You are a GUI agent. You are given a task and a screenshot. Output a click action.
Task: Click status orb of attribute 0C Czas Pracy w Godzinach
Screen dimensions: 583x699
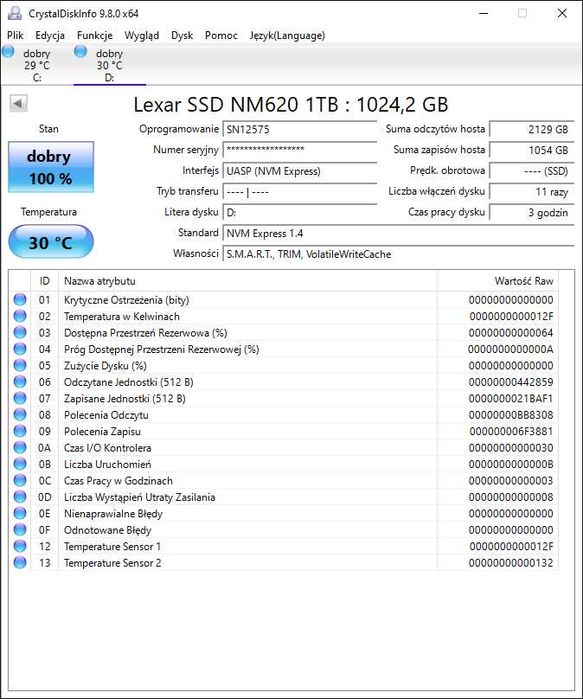20,481
